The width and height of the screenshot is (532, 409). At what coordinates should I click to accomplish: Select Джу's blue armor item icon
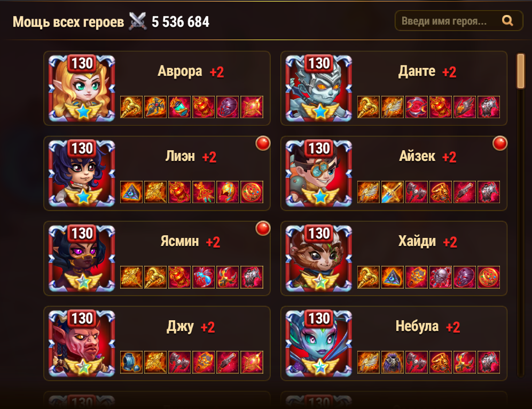coord(131,362)
